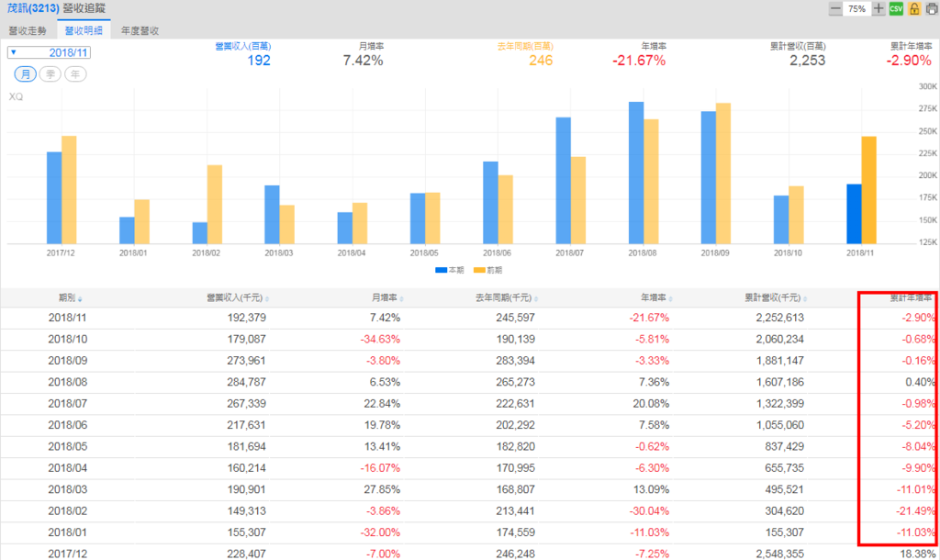Screen dimensions: 940x560
Task: Click revenue cell 284,787
Action: (246, 383)
